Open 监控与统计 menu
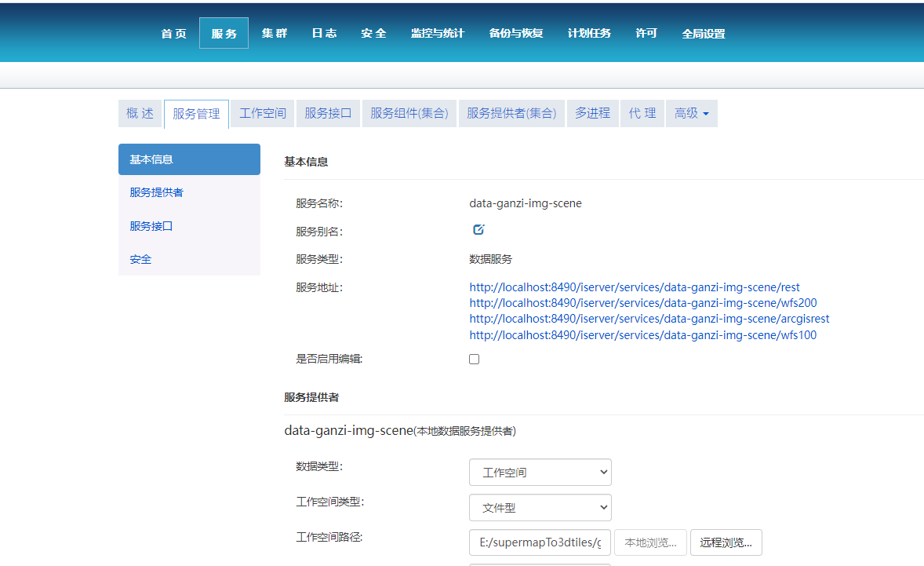Screen dimensions: 924x566 tap(437, 34)
